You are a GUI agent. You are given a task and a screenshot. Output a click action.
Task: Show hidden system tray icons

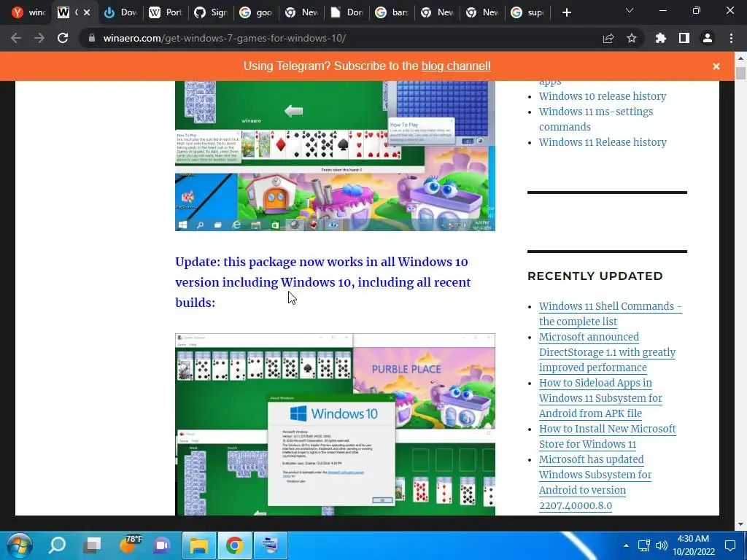click(x=626, y=545)
